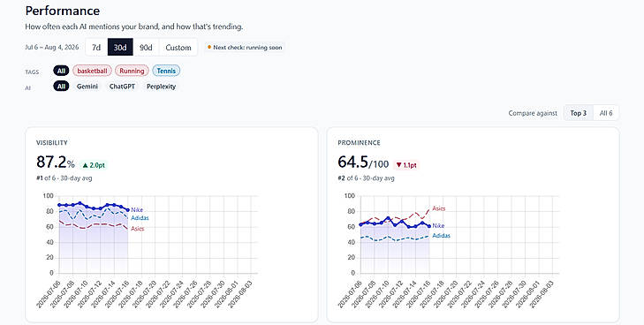This screenshot has height=325, width=644.
Task: Select the All tags filter
Action: pyautogui.click(x=61, y=71)
